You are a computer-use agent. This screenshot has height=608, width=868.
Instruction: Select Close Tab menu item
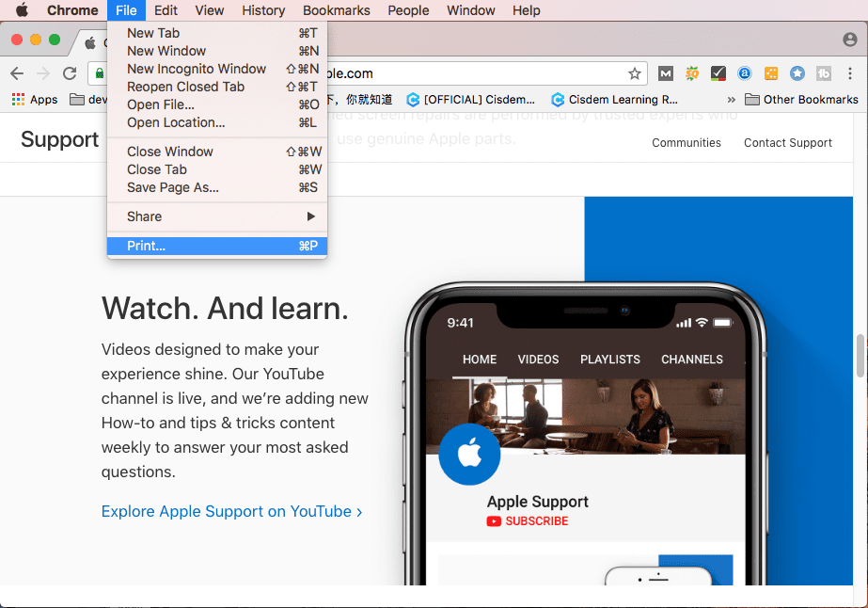click(x=217, y=169)
